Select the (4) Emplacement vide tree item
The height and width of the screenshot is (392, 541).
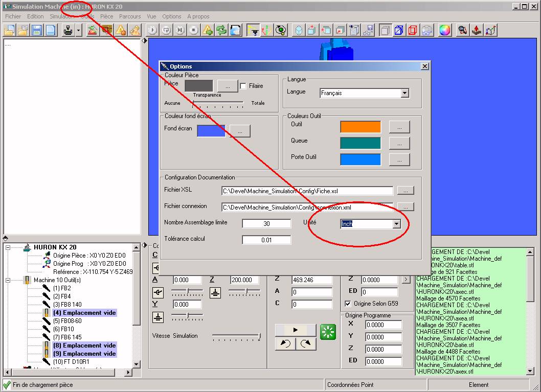click(84, 313)
